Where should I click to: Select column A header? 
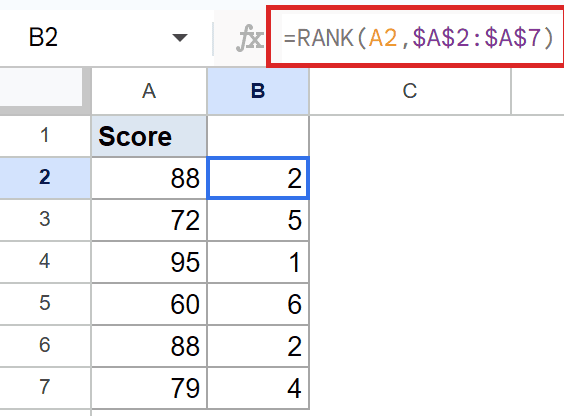point(149,91)
